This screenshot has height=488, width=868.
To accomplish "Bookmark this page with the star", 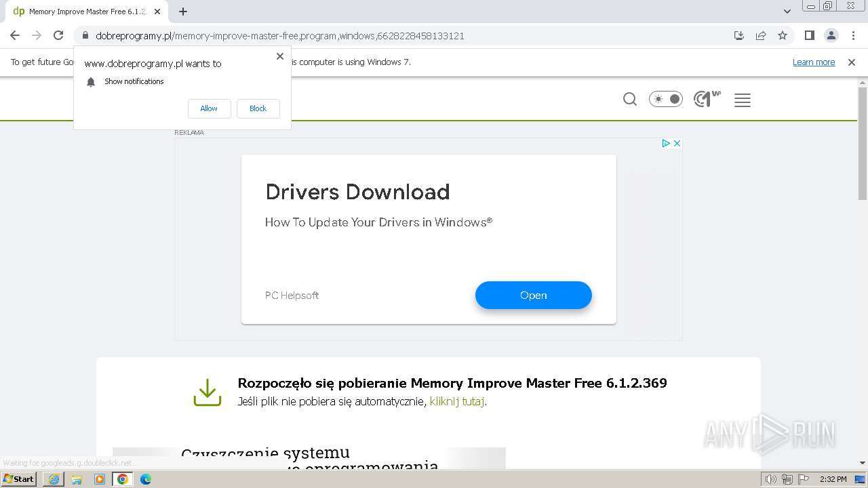I will [783, 35].
